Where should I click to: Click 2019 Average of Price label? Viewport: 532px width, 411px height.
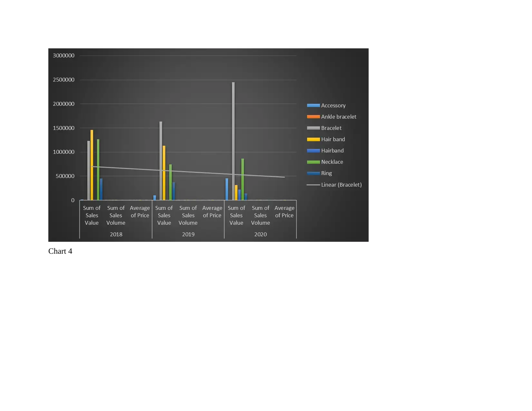[x=212, y=212]
